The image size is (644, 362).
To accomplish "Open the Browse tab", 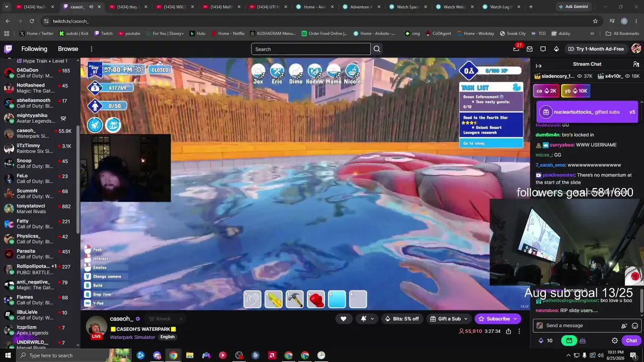I will [68, 49].
